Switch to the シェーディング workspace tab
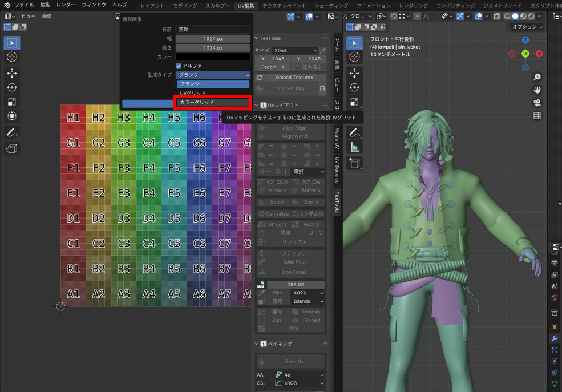Image resolution: width=562 pixels, height=392 pixels. (331, 6)
